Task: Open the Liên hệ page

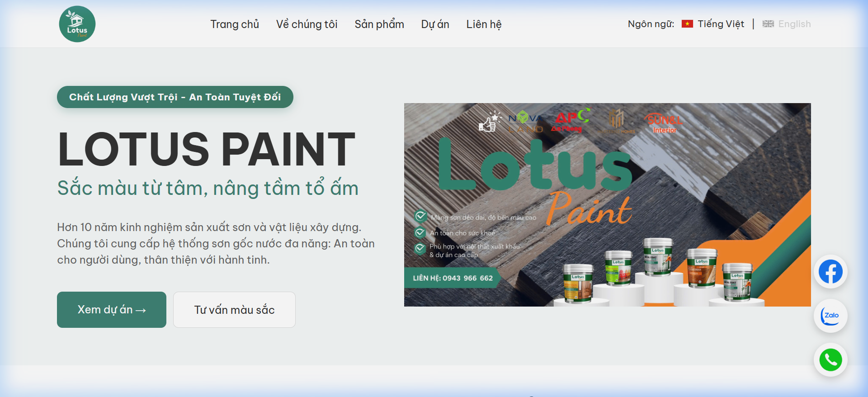Action: tap(484, 24)
